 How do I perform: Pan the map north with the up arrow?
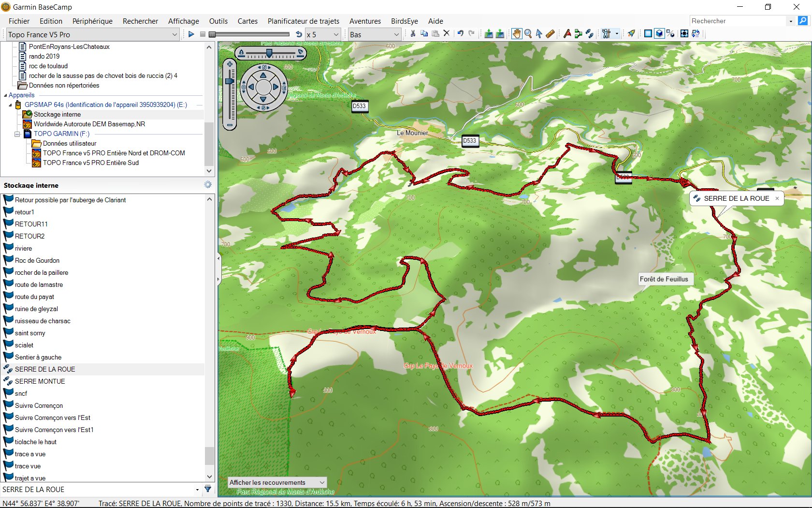(263, 75)
